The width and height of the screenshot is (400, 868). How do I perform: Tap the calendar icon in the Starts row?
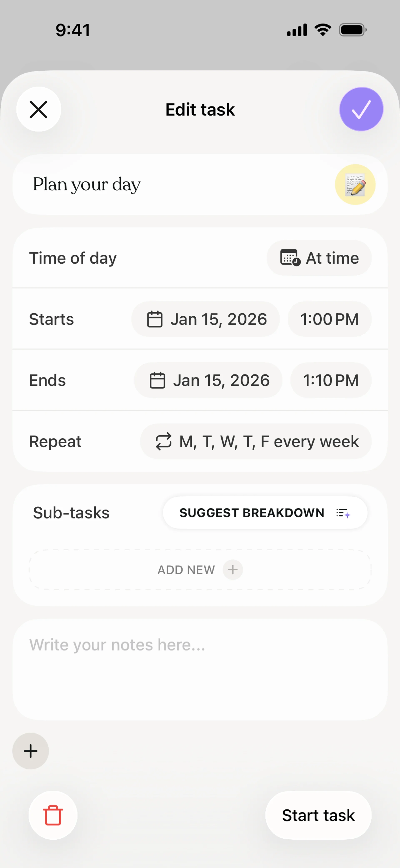pos(155,319)
